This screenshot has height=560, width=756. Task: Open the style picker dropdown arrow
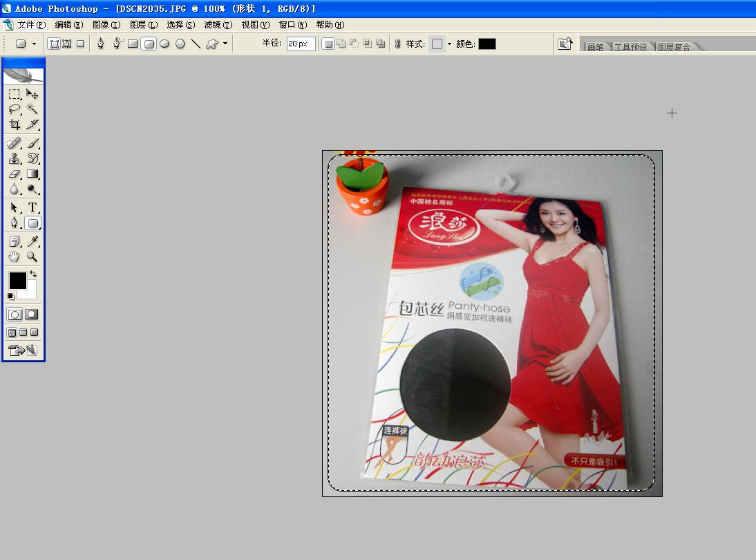[449, 44]
